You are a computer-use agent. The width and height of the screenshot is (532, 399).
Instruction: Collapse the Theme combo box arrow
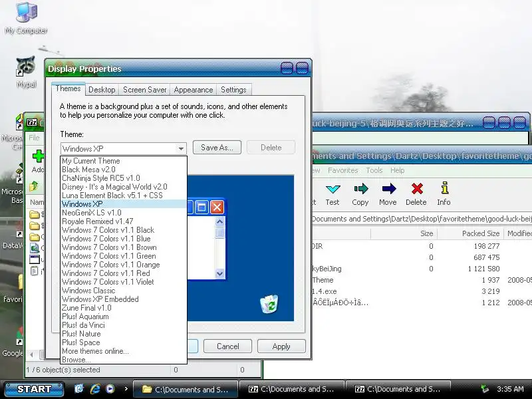(x=181, y=148)
